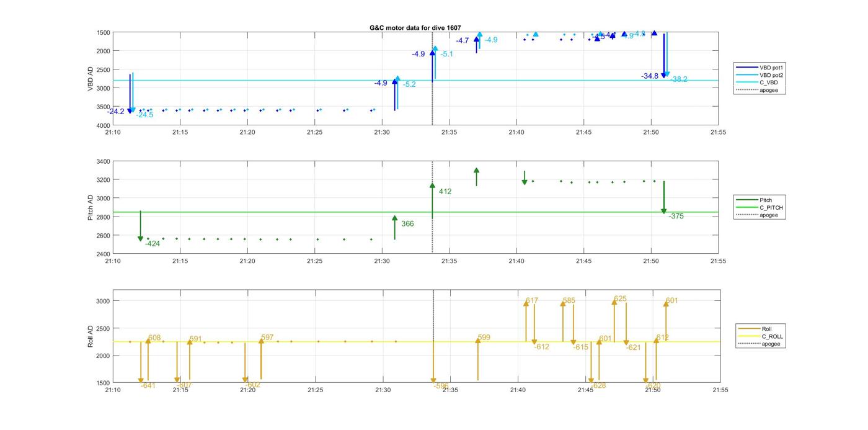Click the '2800' tick on the Pitch axis
The image size is (868, 430).
(x=104, y=217)
